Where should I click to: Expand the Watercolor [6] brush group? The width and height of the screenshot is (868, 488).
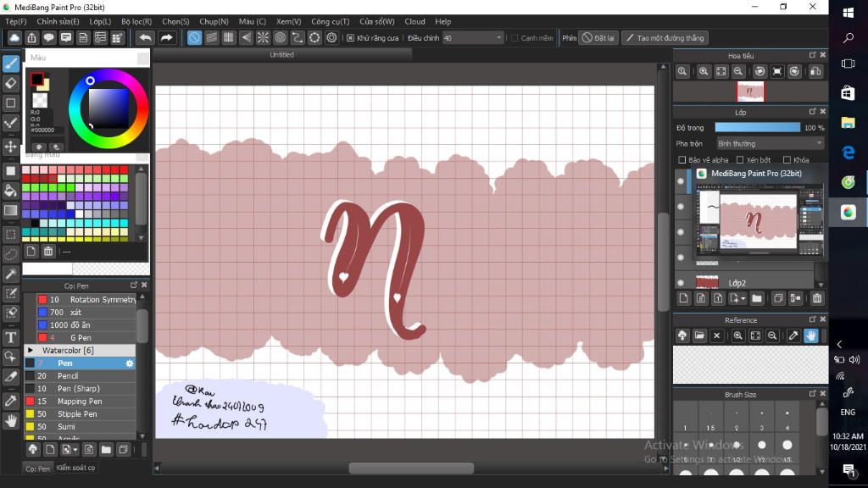31,350
